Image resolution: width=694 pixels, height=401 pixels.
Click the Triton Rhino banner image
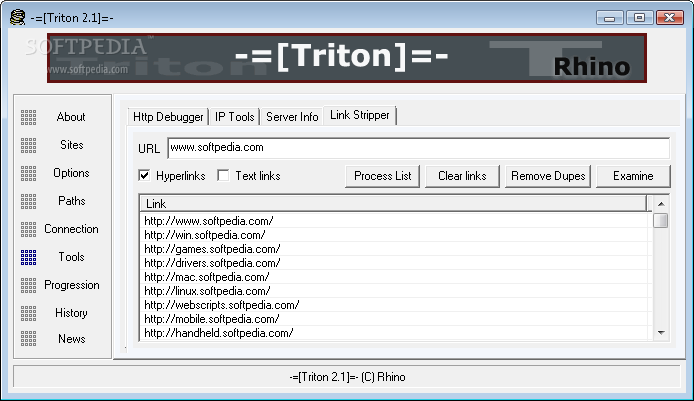pyautogui.click(x=347, y=58)
